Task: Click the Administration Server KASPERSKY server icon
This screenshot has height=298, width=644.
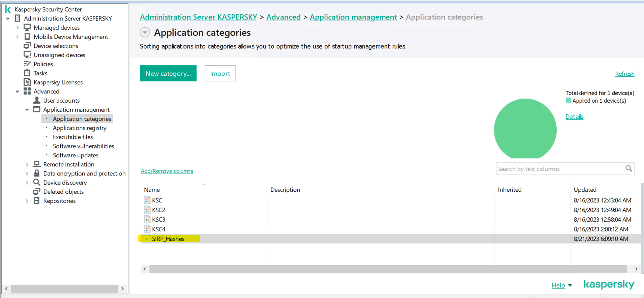Action: (18, 18)
